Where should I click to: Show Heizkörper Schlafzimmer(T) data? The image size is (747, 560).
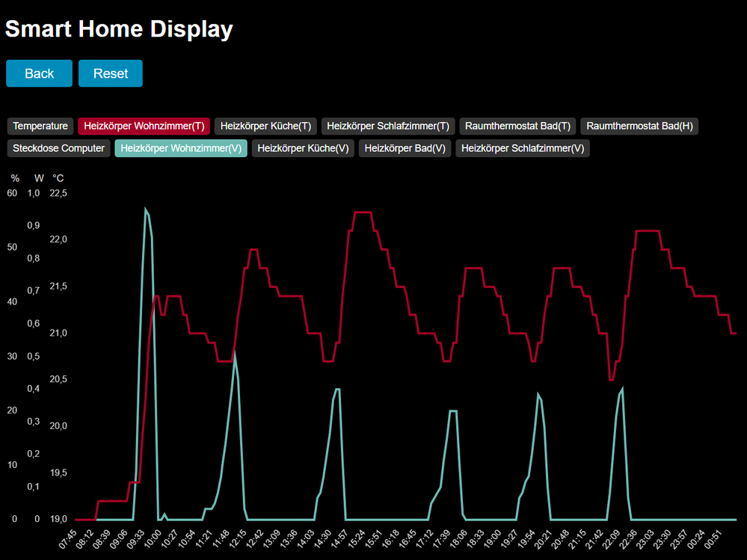[x=388, y=126]
